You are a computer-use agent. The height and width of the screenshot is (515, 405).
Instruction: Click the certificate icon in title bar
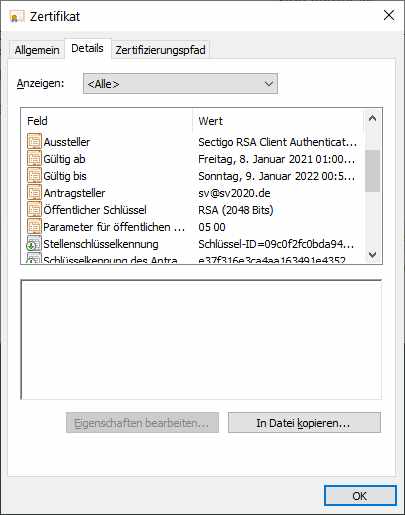[17, 16]
